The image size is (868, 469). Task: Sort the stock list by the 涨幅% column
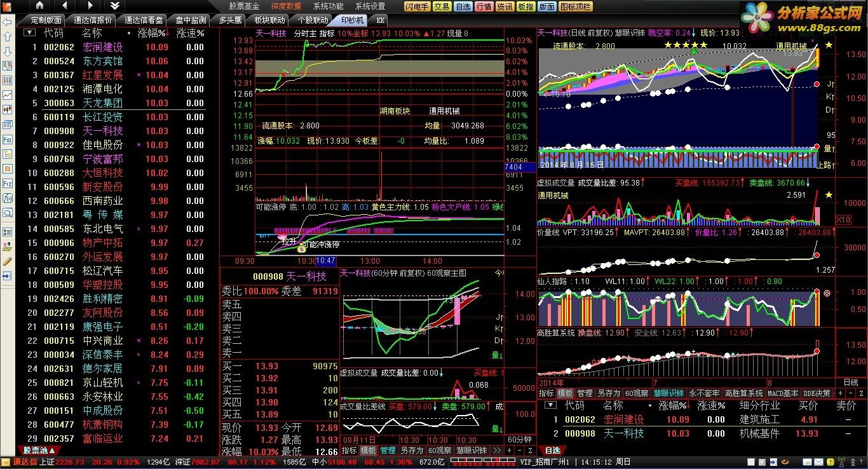click(x=152, y=33)
